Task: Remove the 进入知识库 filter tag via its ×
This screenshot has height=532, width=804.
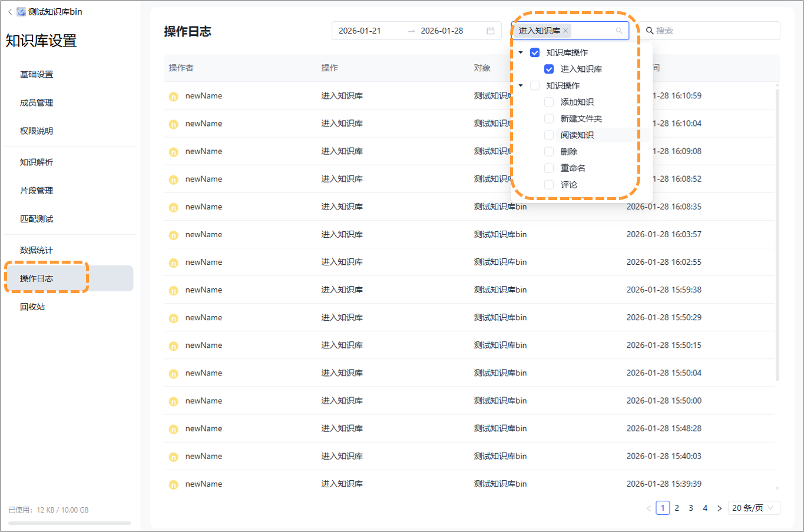Action: (x=565, y=30)
